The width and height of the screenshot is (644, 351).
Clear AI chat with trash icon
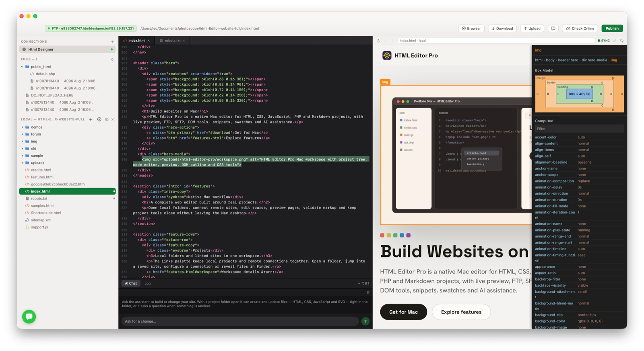[x=368, y=293]
